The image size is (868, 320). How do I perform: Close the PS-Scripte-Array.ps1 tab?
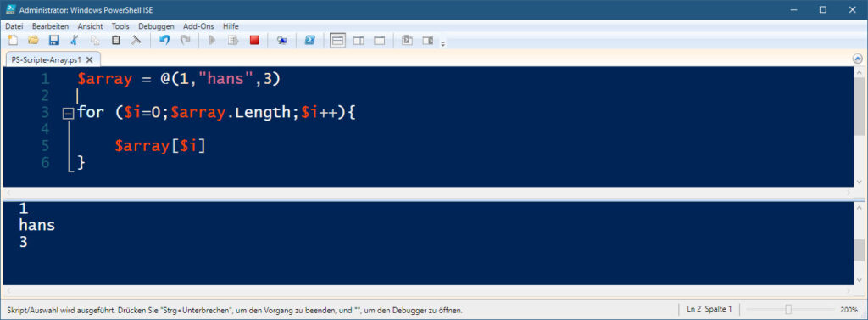(x=90, y=59)
